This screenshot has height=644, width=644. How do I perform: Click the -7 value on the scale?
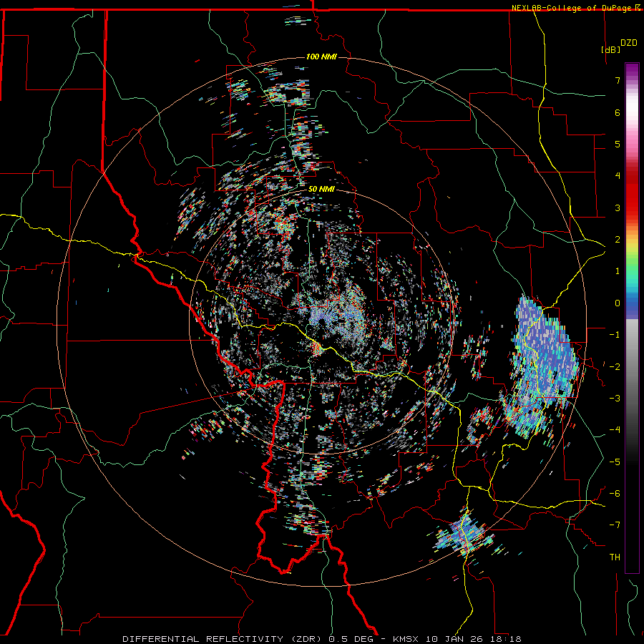(x=615, y=525)
